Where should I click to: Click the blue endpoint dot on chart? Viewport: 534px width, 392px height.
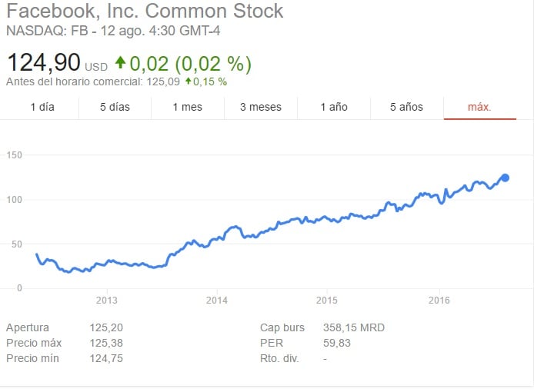coord(505,178)
